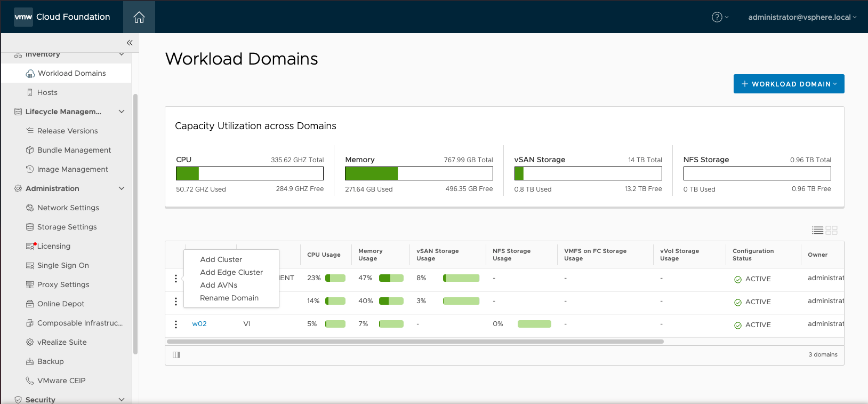The width and height of the screenshot is (868, 404).
Task: Open actions menu for w02 row
Action: [x=176, y=324]
